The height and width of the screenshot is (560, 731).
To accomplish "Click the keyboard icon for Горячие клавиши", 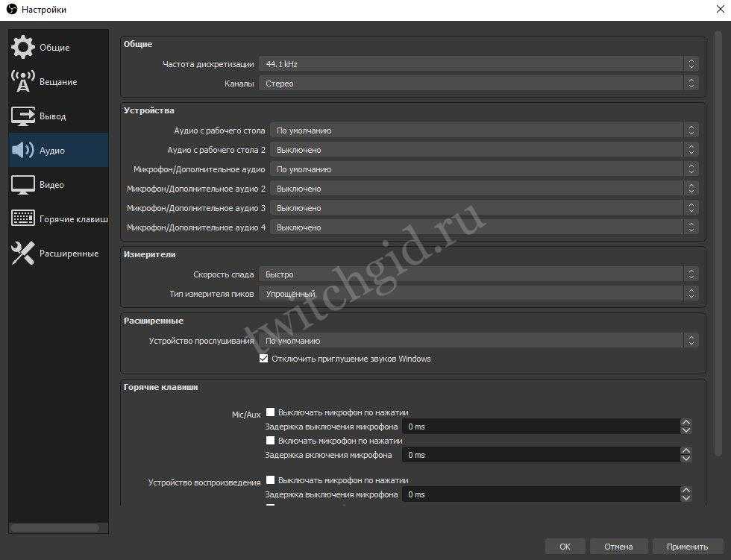I will pyautogui.click(x=23, y=218).
